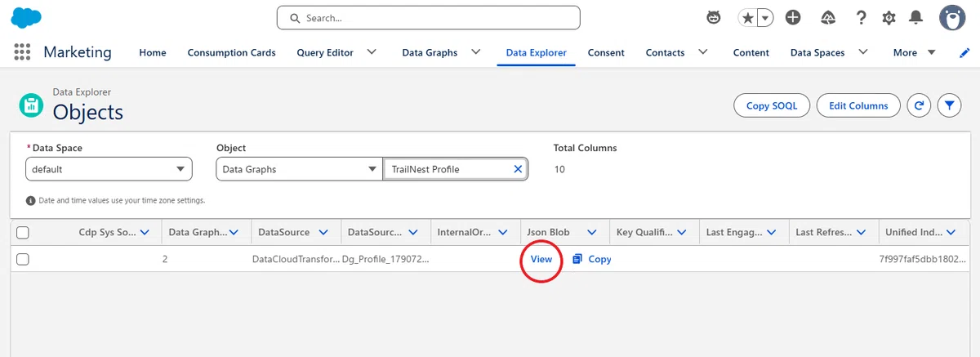
Task: Open DataSourc... column menu chevron
Action: [413, 233]
